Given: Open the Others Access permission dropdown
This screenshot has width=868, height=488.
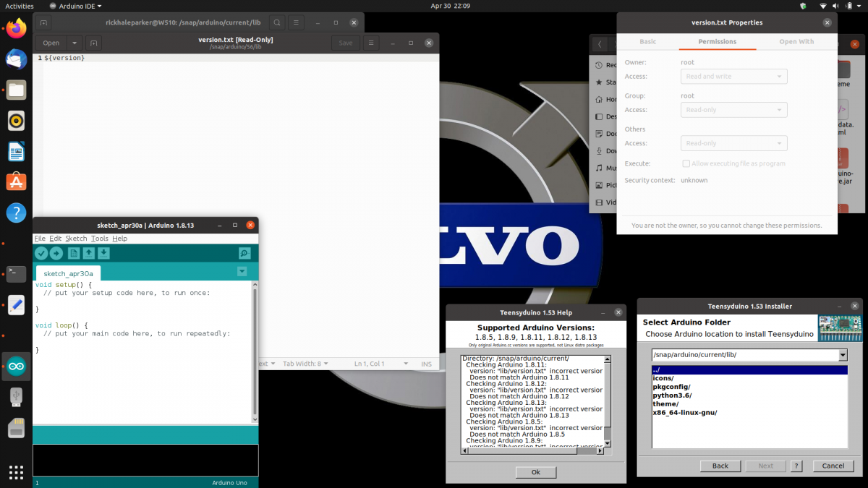Looking at the screenshot, I should point(733,142).
